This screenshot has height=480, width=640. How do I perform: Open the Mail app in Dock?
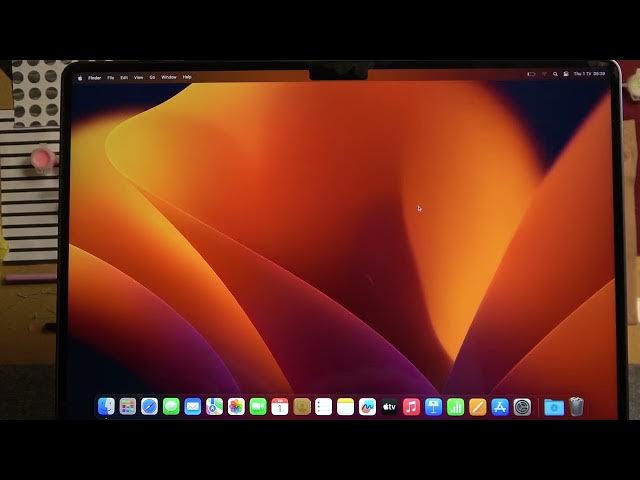pos(193,407)
